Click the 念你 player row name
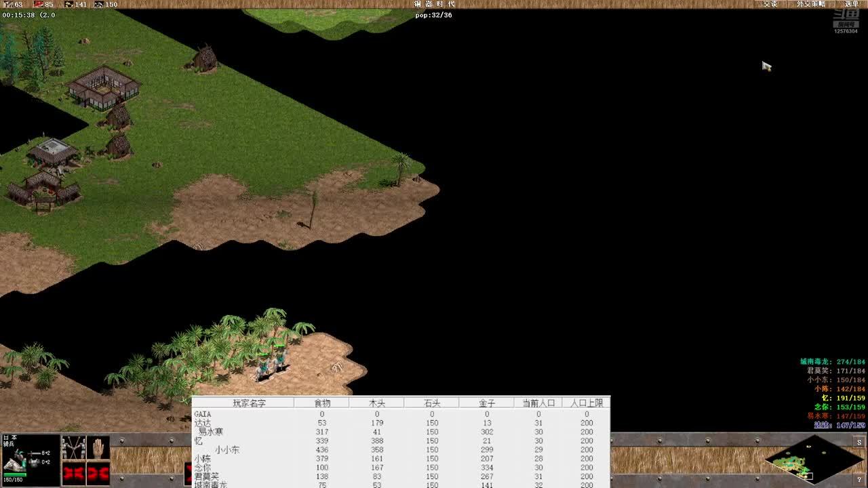The image size is (868, 488). (x=203, y=467)
